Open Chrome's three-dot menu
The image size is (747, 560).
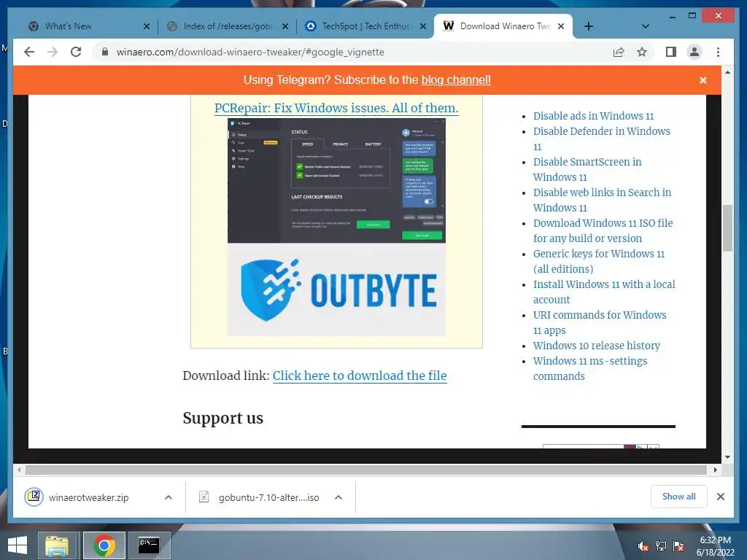718,52
